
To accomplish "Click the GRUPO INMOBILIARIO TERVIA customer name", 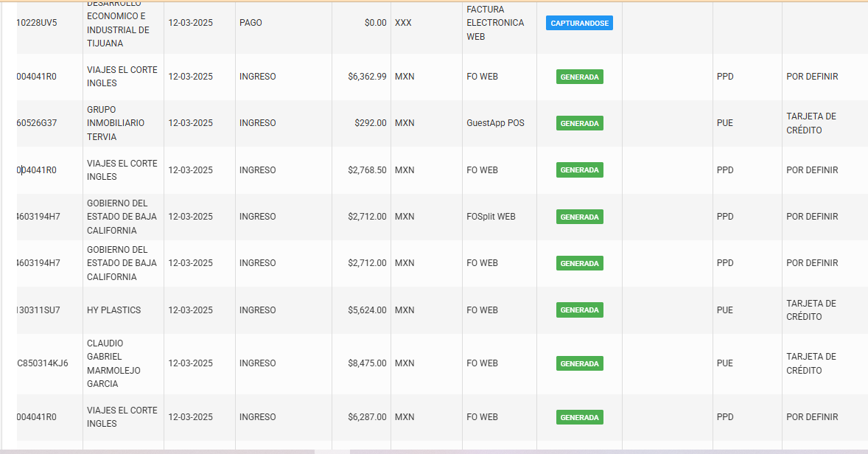I will 116,123.
